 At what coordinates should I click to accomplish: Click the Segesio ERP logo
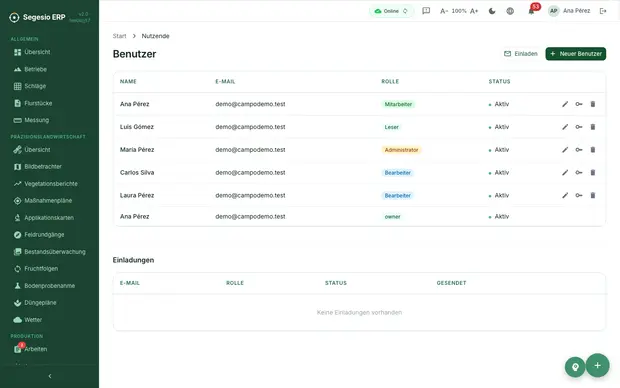(37, 17)
